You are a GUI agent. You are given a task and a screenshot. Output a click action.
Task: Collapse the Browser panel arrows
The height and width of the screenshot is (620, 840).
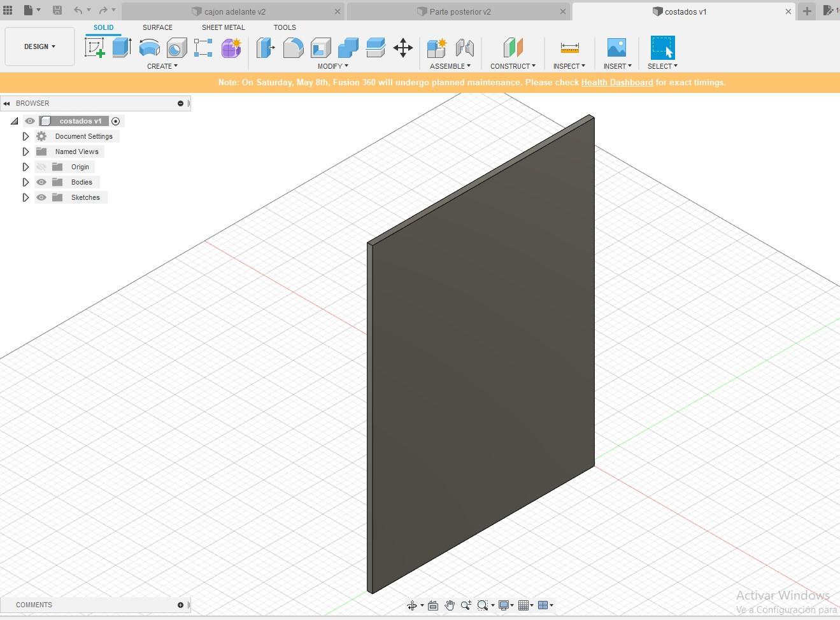click(6, 103)
